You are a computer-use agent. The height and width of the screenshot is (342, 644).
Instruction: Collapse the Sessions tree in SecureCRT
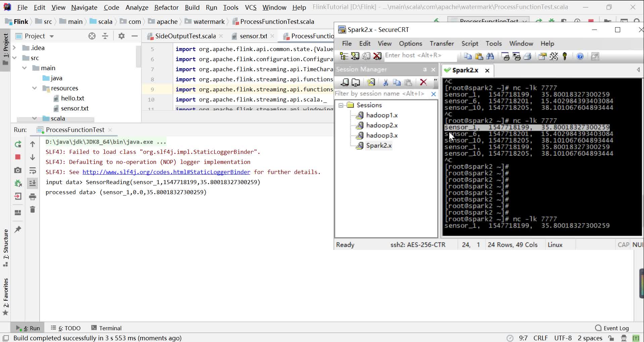tap(341, 105)
